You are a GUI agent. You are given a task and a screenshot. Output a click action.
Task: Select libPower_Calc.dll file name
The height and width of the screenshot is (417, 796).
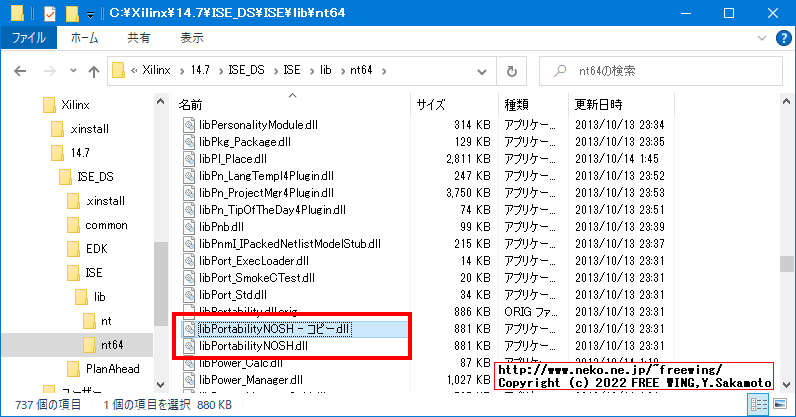tap(241, 363)
